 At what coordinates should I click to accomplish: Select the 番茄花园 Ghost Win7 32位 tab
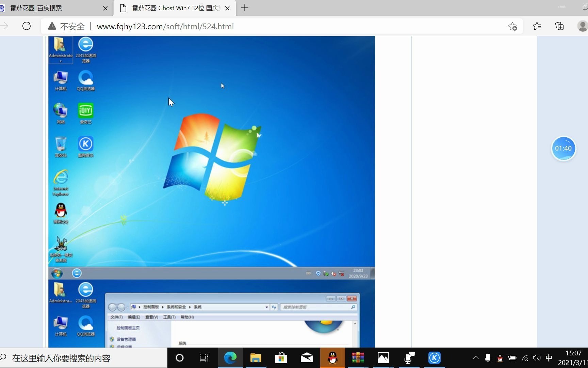[x=175, y=8]
